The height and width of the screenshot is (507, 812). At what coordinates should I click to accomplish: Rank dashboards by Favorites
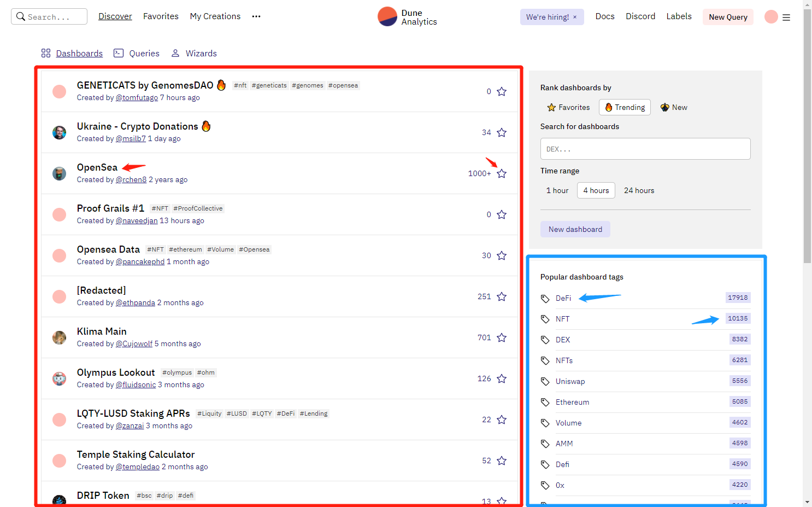point(568,107)
